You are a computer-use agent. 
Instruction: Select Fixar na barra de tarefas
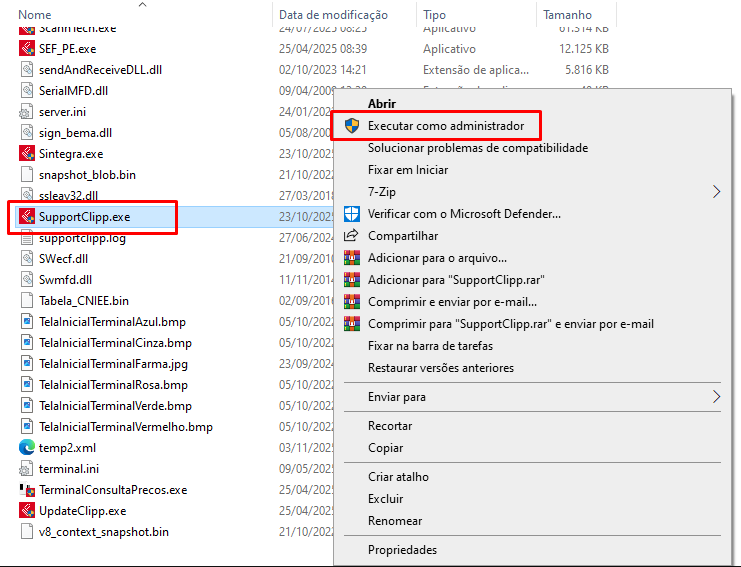tap(430, 346)
